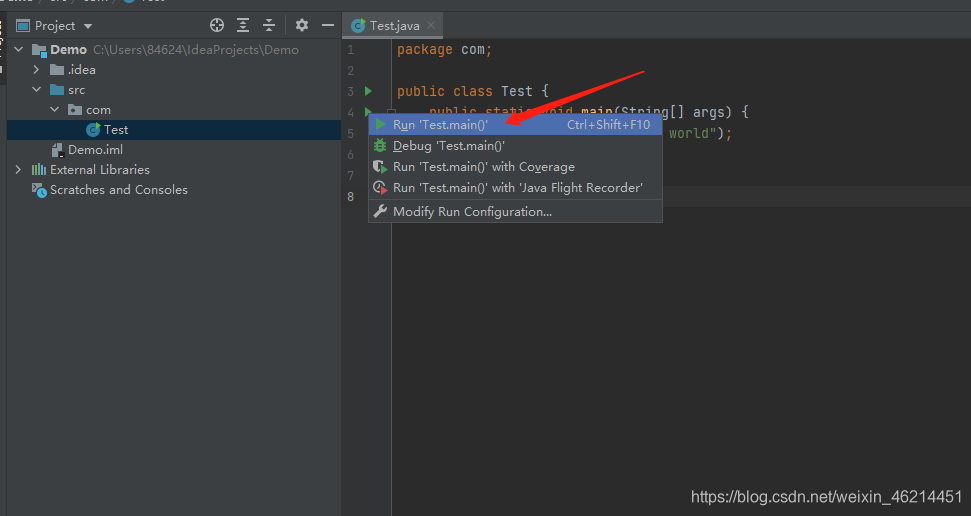Click the run gutter icon on line 3
The height and width of the screenshot is (516, 971).
pyautogui.click(x=368, y=91)
